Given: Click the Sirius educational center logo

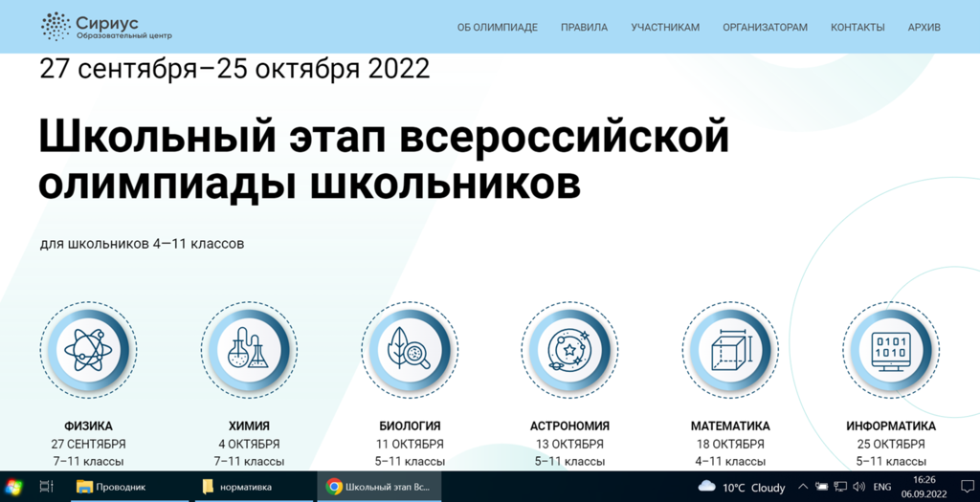Looking at the screenshot, I should 106,26.
